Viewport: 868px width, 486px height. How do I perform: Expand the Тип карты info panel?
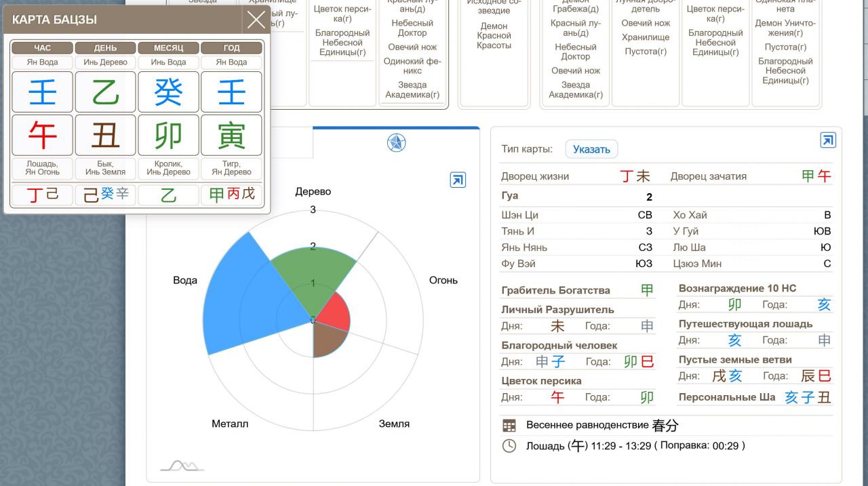coord(827,140)
